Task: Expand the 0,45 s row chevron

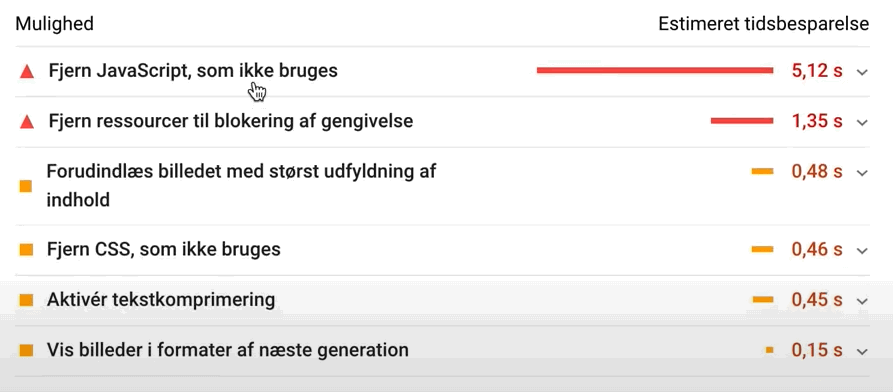Action: tap(862, 301)
